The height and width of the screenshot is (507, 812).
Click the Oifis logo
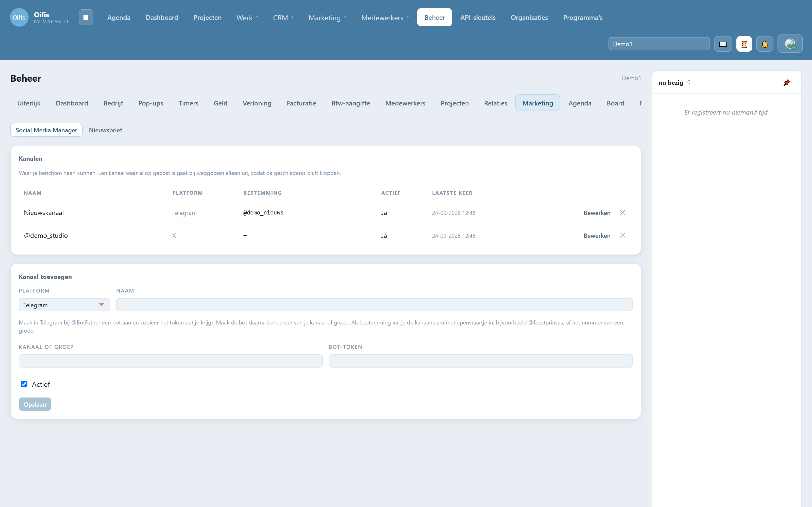[x=19, y=17]
